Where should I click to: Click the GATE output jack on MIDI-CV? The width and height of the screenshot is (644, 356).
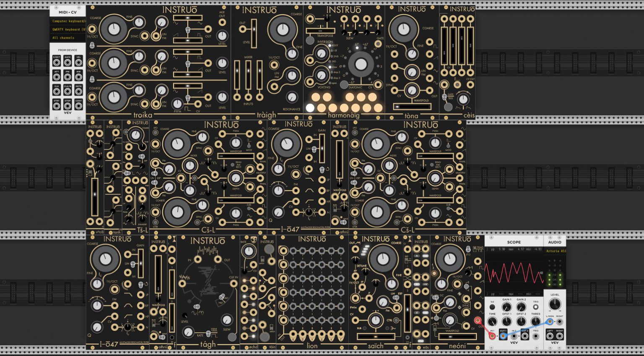point(68,62)
